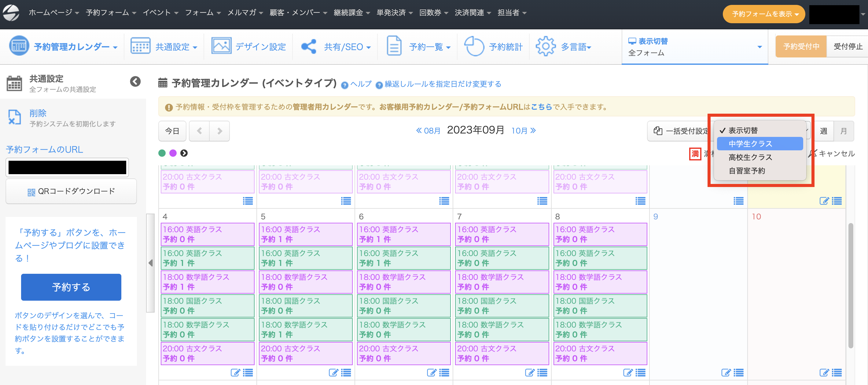Collapse the sidebar with the left arrow circle
The width and height of the screenshot is (868, 385).
coord(135,82)
